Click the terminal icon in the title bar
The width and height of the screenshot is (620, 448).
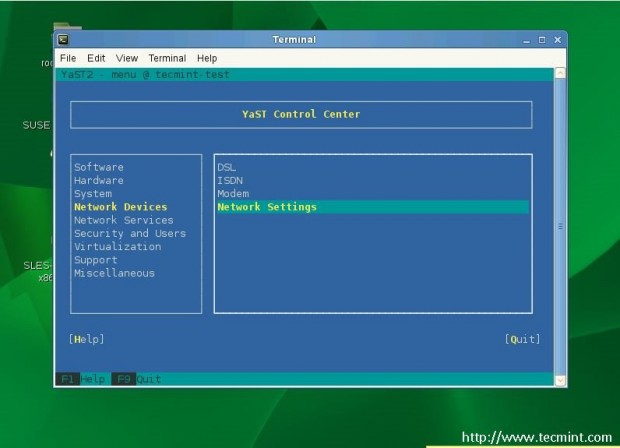pyautogui.click(x=63, y=40)
